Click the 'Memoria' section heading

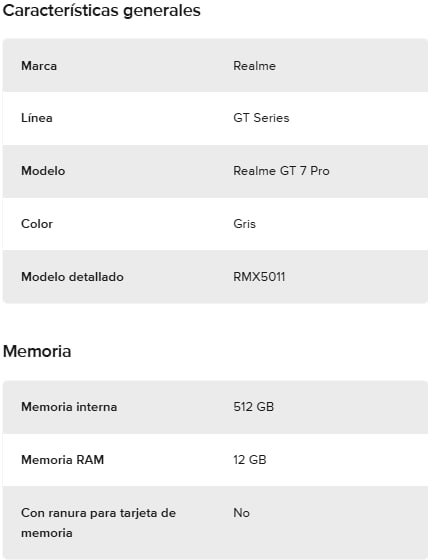[x=37, y=351]
